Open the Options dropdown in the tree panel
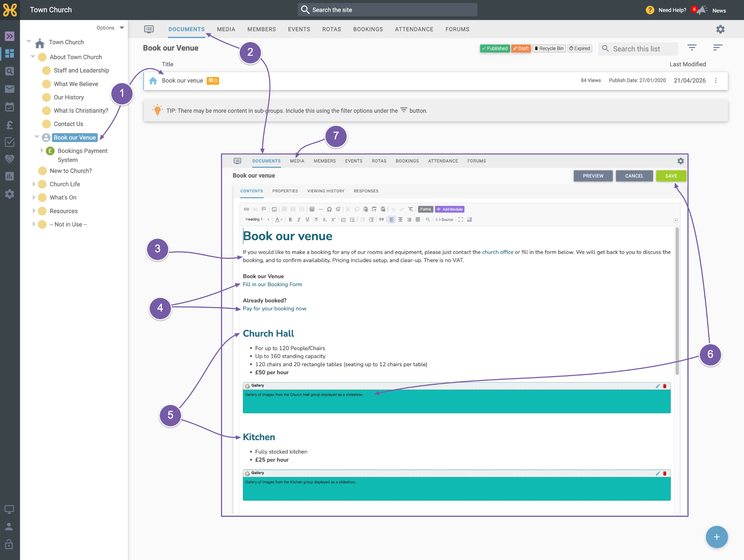 [x=110, y=28]
